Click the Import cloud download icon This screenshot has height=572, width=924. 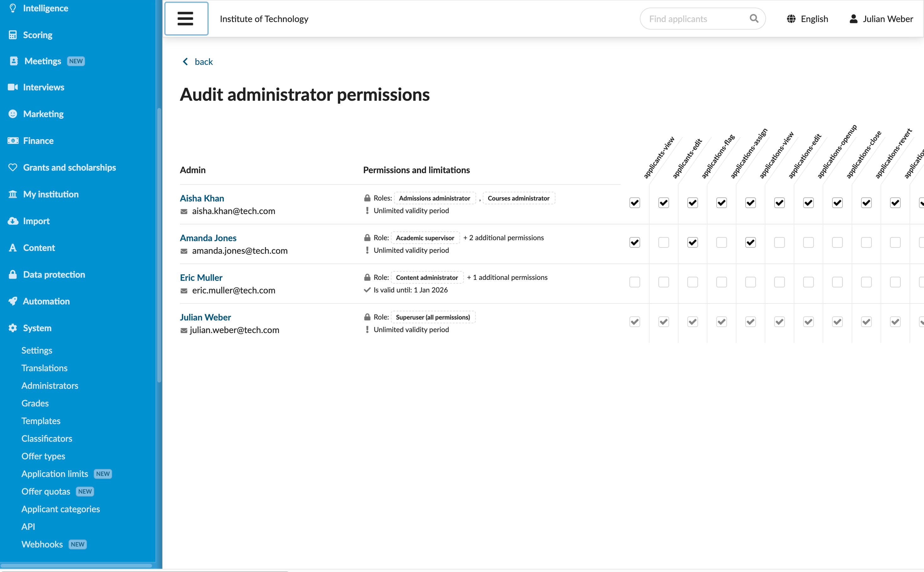coord(13,221)
